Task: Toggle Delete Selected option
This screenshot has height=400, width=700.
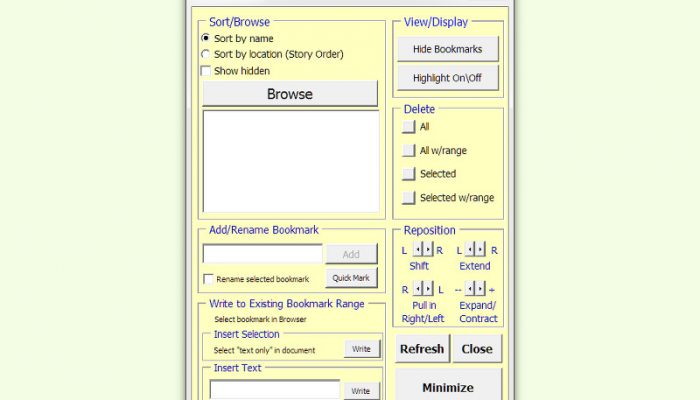Action: point(408,174)
